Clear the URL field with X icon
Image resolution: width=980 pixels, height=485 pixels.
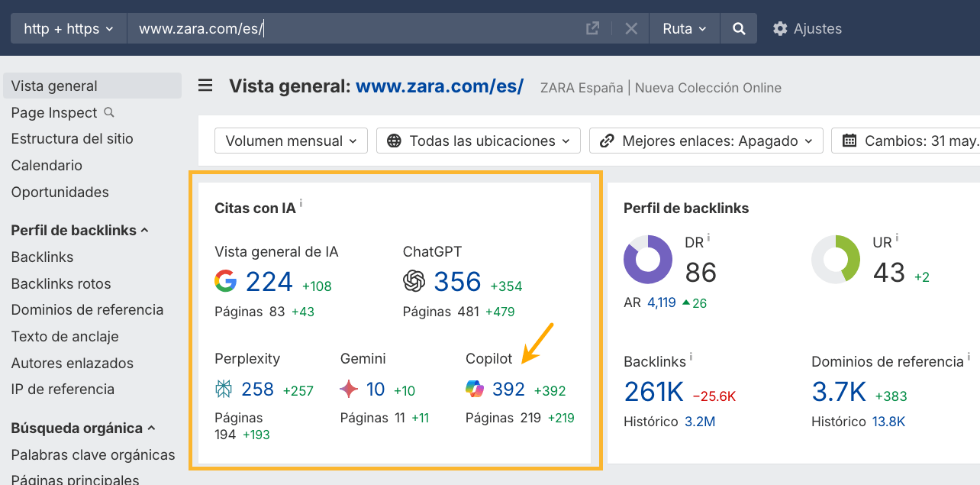point(631,28)
